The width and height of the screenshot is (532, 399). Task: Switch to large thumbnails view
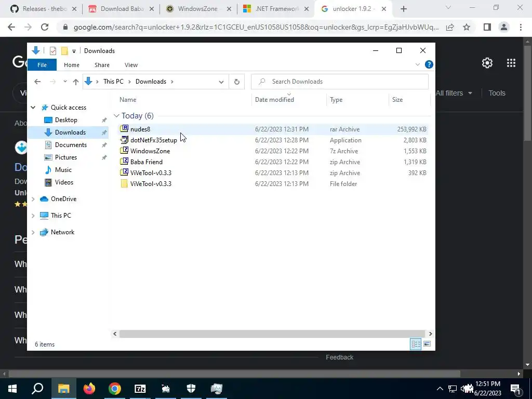click(427, 344)
